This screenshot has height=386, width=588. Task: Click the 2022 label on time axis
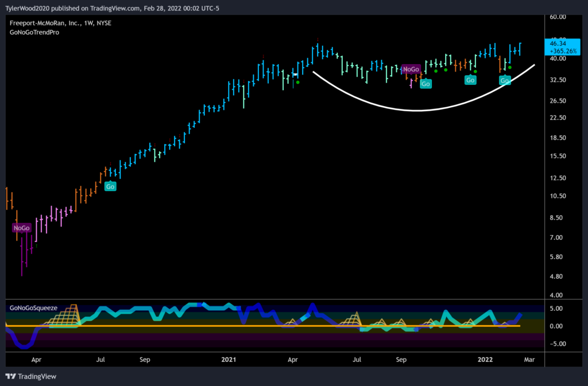(485, 360)
